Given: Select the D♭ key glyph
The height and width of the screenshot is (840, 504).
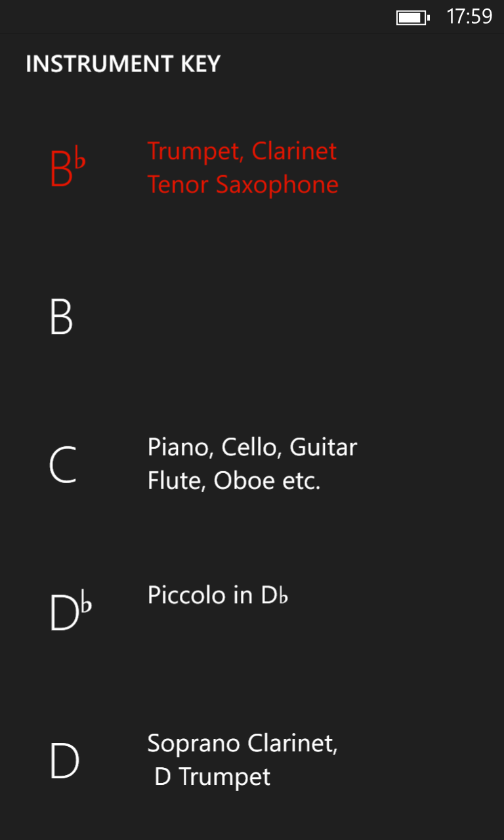Looking at the screenshot, I should click(70, 613).
